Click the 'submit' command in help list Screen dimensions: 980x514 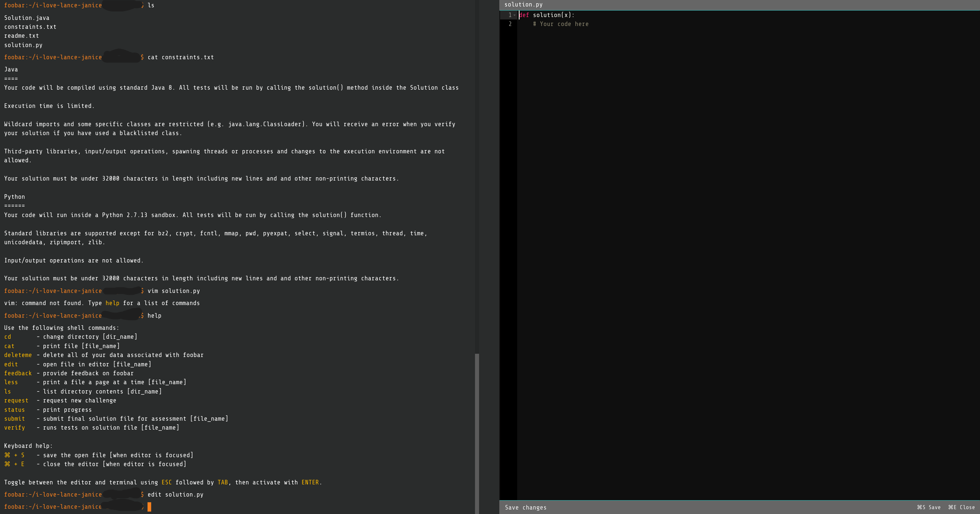(14, 419)
